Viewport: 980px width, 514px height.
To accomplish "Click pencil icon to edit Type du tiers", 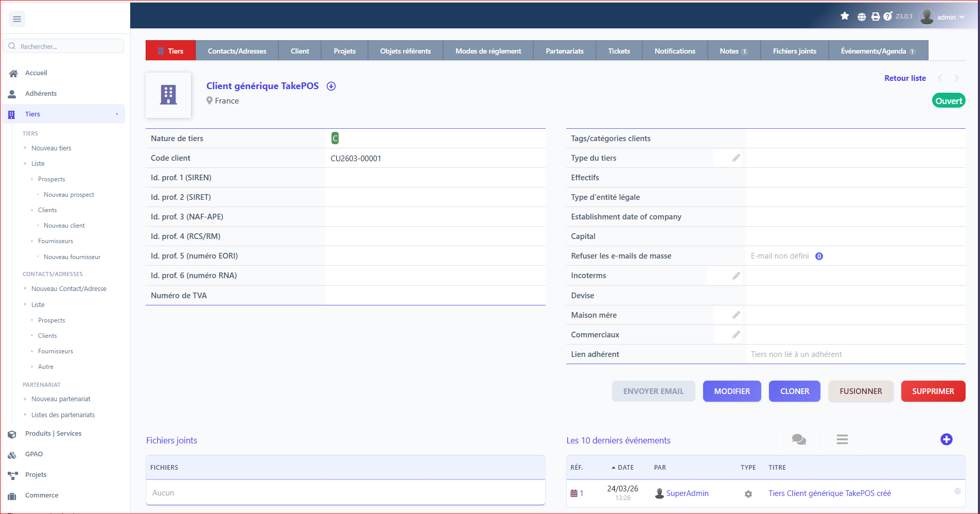I will pos(736,158).
